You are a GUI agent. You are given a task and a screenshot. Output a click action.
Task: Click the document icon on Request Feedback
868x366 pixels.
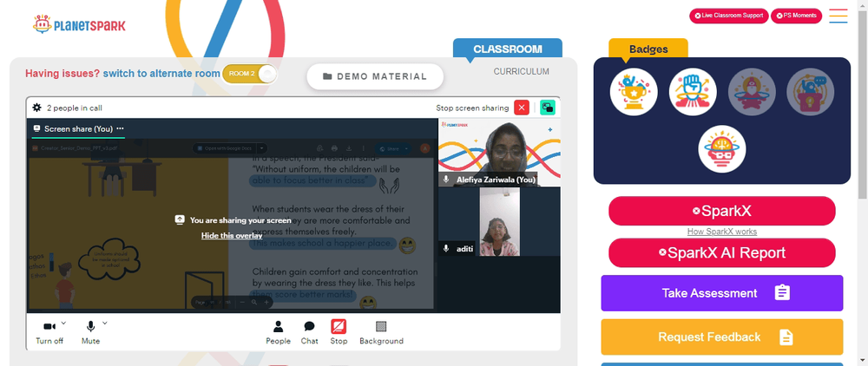(x=786, y=337)
